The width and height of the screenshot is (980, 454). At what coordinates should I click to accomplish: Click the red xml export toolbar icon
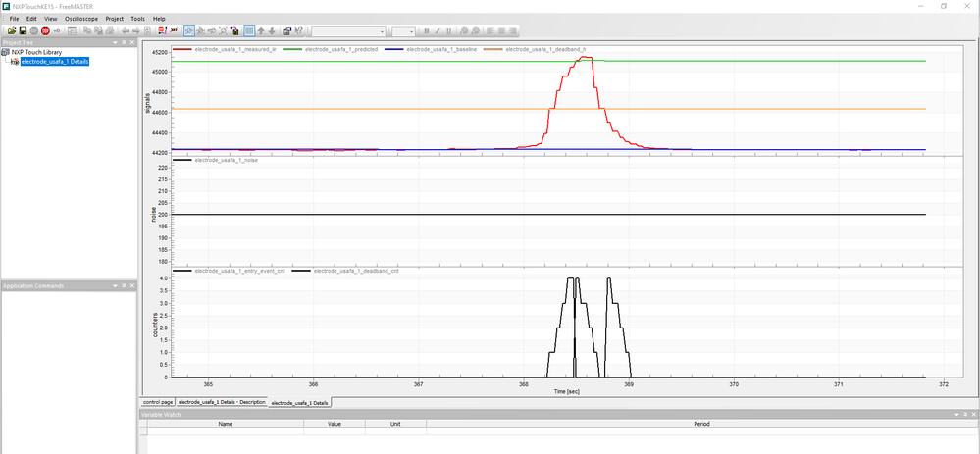[x=174, y=31]
